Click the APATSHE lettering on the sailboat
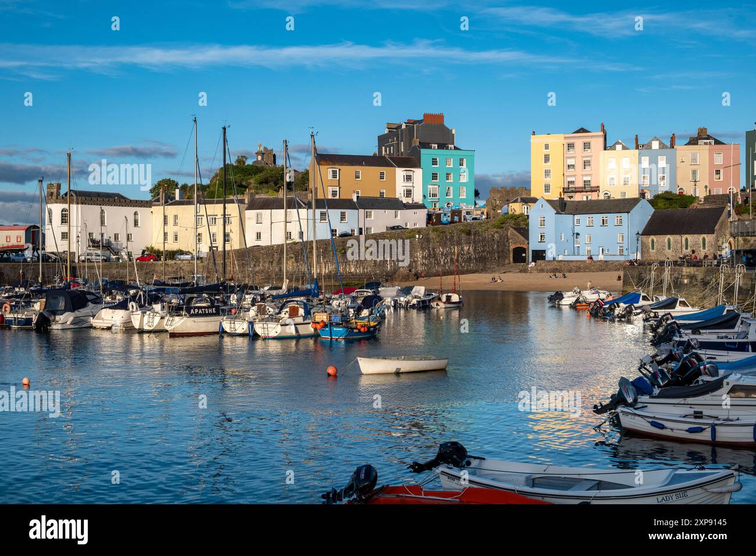 (203, 311)
